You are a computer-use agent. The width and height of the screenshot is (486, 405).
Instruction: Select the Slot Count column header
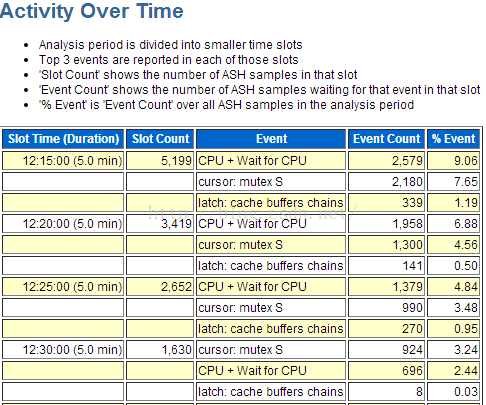click(x=160, y=139)
